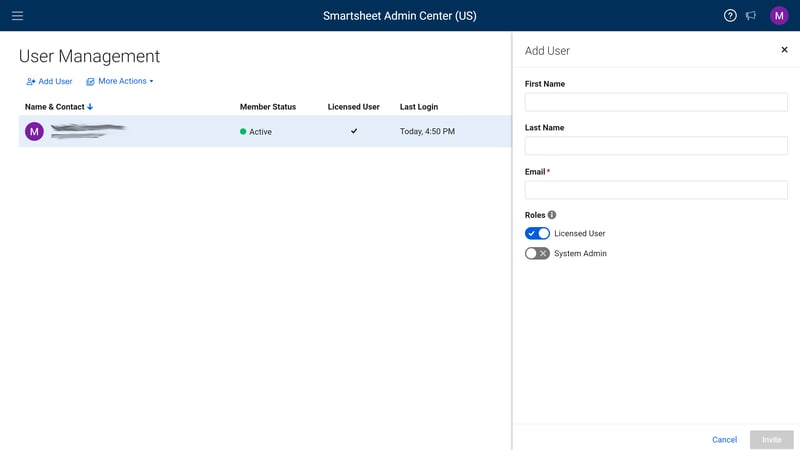
Task: Click the Active status in user row
Action: [x=256, y=132]
